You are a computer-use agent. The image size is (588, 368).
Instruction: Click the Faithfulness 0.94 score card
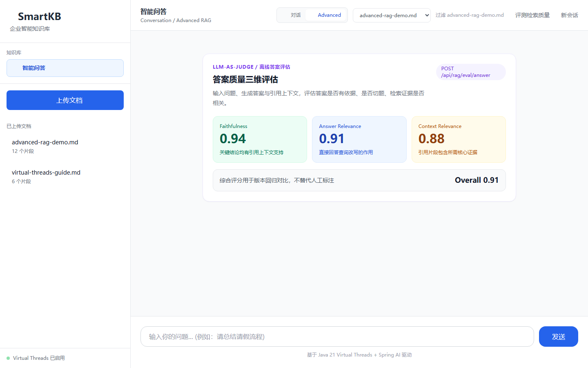click(x=260, y=139)
